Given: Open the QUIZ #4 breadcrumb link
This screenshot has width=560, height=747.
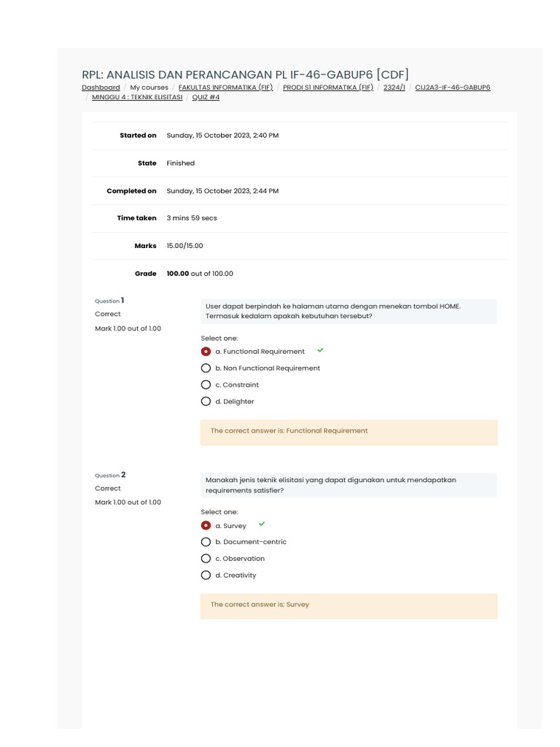Looking at the screenshot, I should tap(206, 97).
